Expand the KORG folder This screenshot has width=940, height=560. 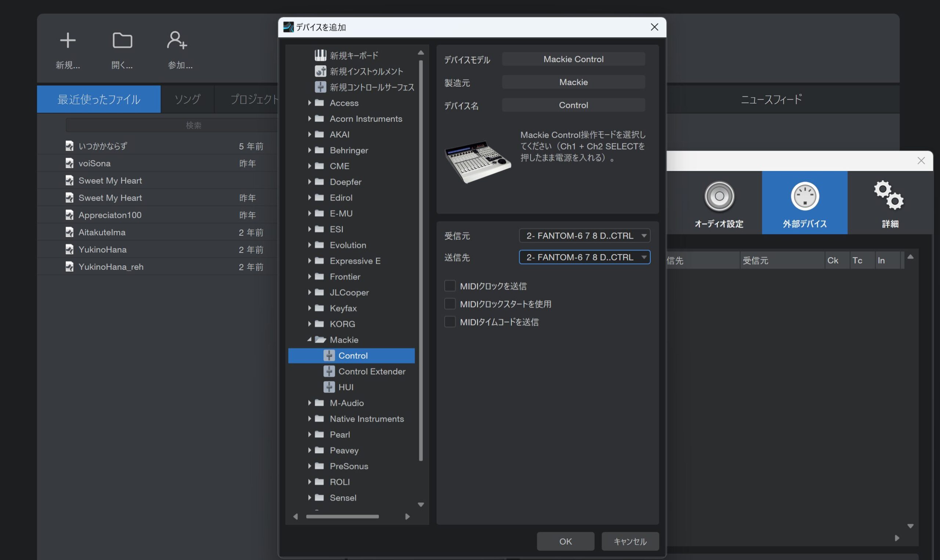point(310,324)
